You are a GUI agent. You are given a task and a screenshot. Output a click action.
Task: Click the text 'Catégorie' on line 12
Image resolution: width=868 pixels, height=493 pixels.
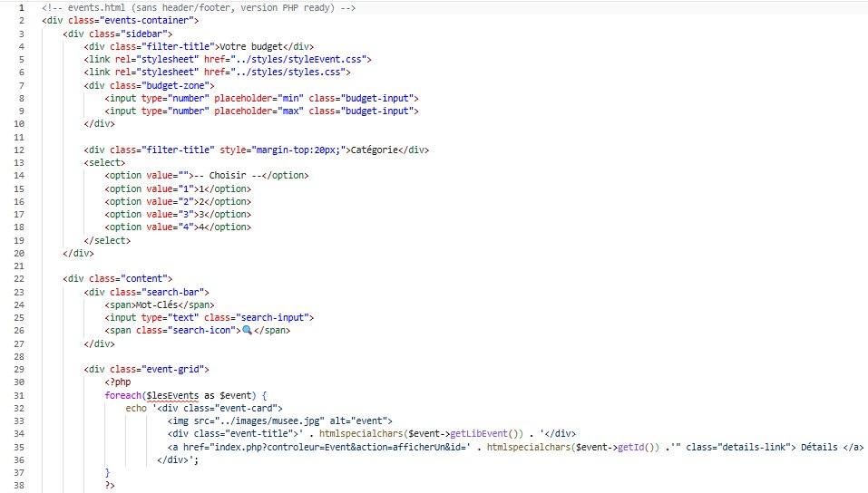click(375, 150)
